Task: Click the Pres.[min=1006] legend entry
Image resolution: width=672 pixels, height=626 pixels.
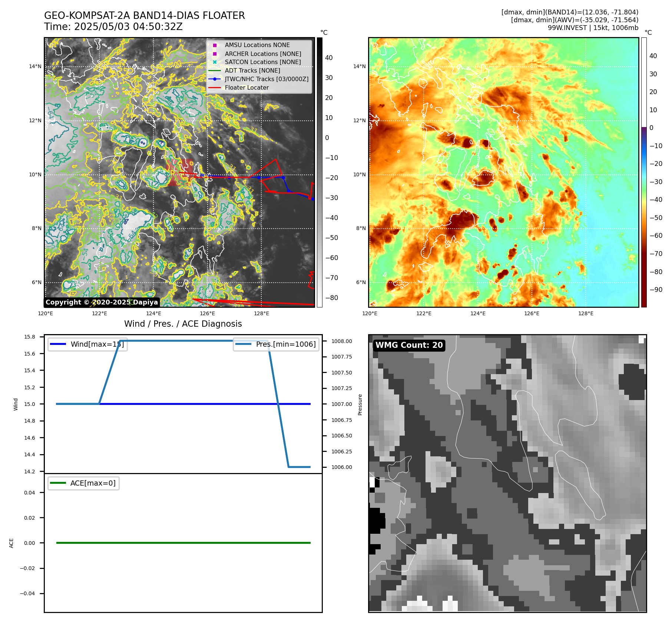Action: [x=276, y=344]
